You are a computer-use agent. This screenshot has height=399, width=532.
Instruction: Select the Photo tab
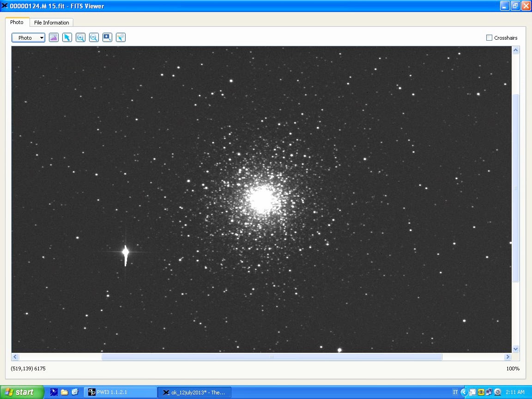tap(17, 22)
